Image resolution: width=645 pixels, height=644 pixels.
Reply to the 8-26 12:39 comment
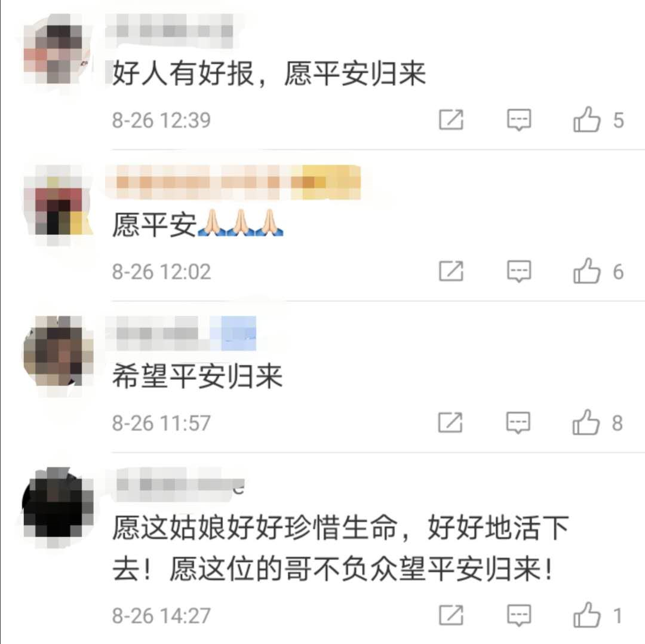[x=519, y=119]
